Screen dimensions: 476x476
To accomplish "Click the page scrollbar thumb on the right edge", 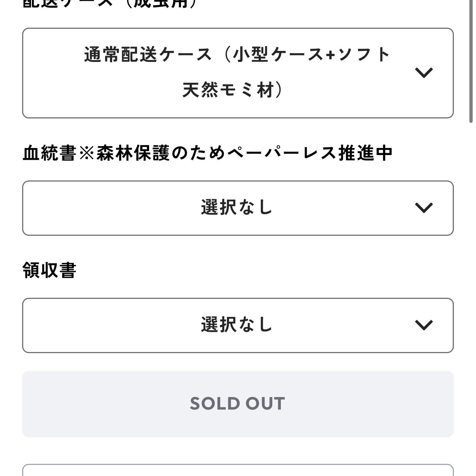I will [x=471, y=61].
